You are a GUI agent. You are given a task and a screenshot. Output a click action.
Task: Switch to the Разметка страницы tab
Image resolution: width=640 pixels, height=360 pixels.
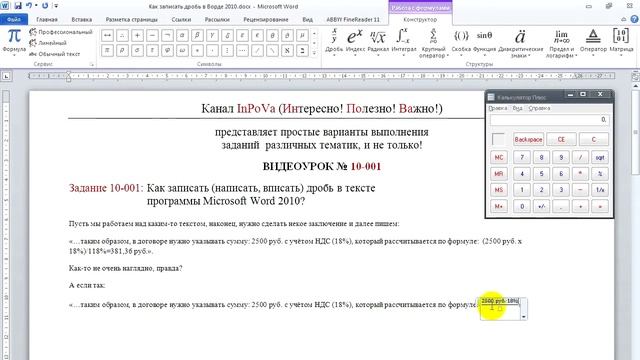click(131, 20)
